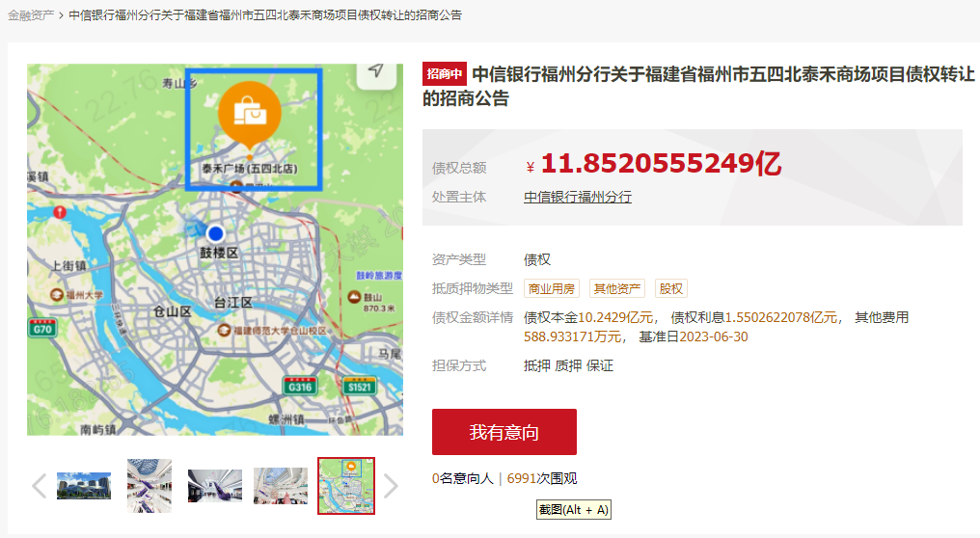Click the 债权本金10.2429亿元 text

click(x=588, y=317)
